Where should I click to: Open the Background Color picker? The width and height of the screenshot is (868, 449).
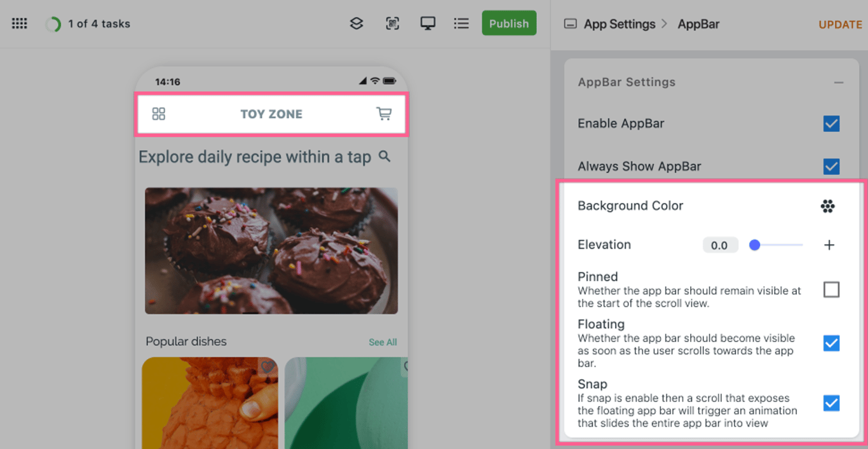point(827,206)
